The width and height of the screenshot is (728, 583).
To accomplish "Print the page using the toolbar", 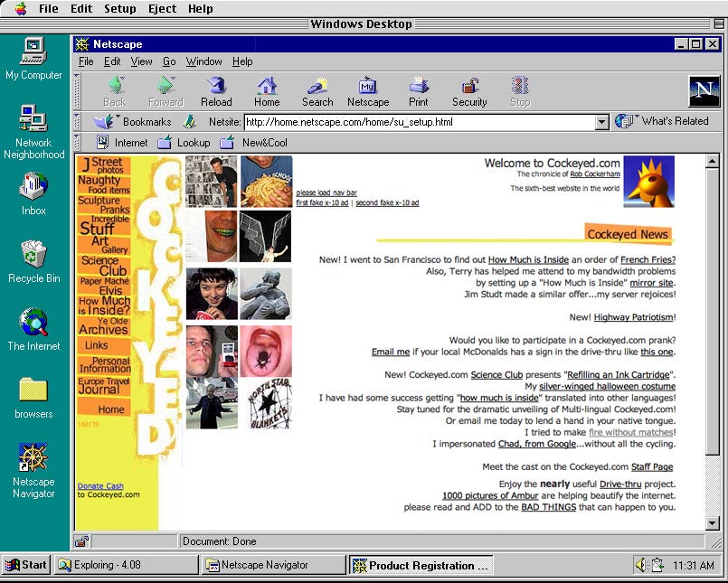I will coord(419,91).
